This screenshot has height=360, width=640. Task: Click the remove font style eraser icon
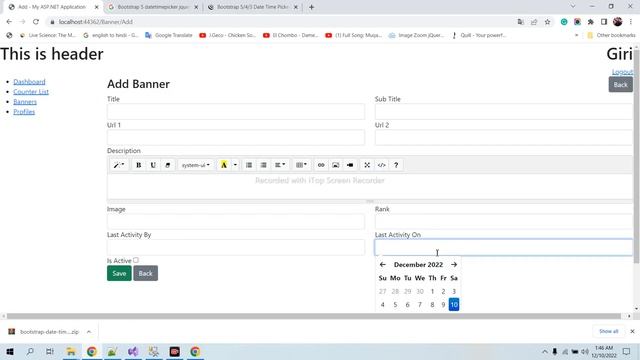click(167, 165)
